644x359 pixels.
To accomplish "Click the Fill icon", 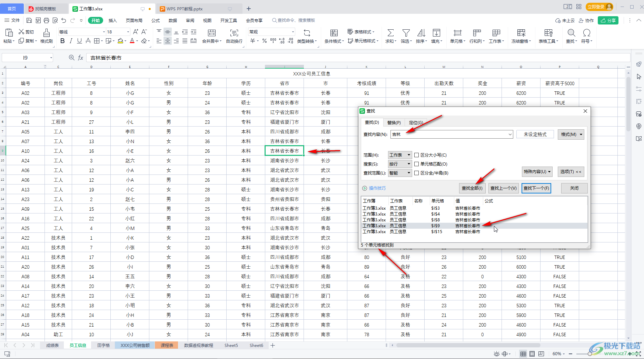I will point(436,33).
